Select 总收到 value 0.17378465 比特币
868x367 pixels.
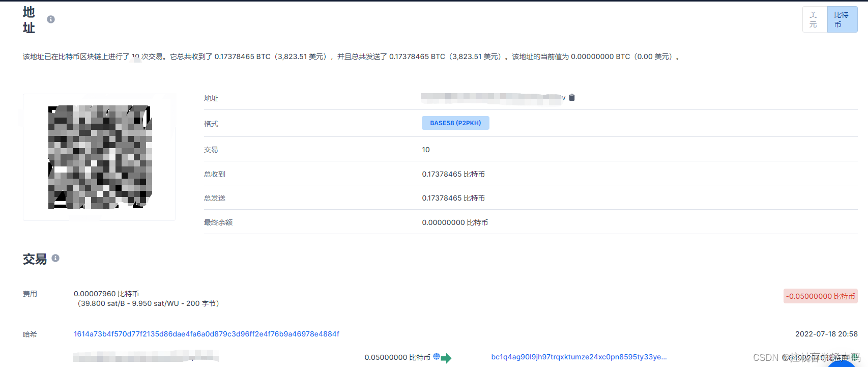click(453, 174)
